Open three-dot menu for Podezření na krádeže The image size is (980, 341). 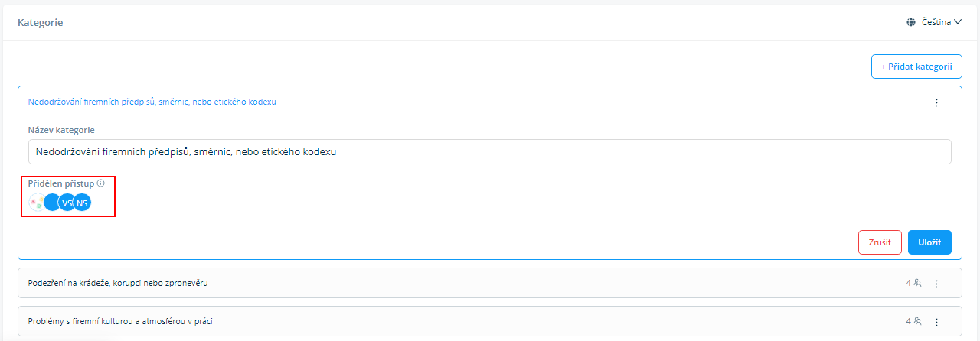click(x=936, y=283)
